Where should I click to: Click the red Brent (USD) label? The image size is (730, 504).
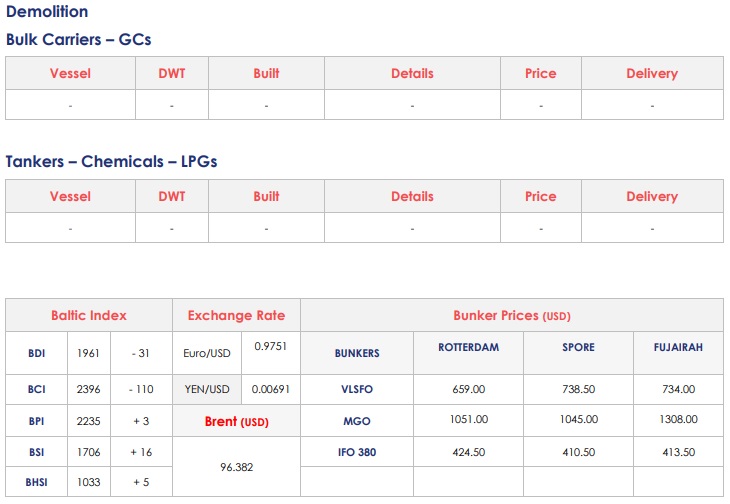point(236,421)
